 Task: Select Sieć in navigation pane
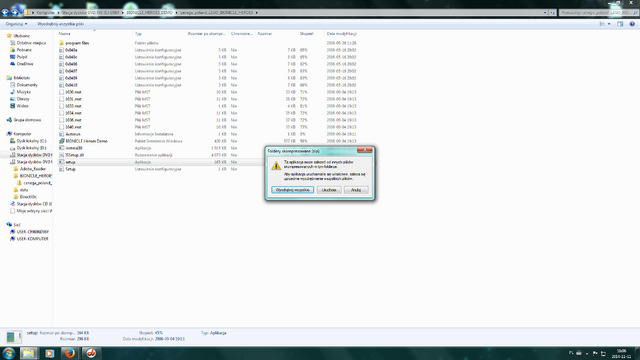17,225
